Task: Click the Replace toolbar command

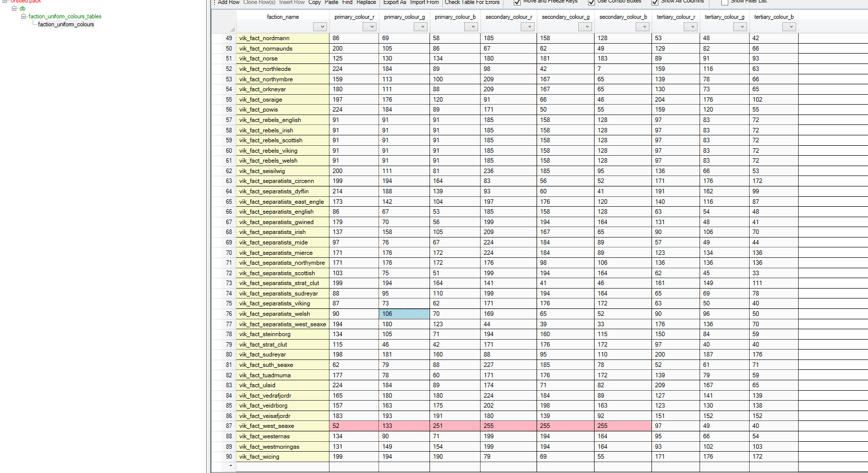Action: click(366, 2)
